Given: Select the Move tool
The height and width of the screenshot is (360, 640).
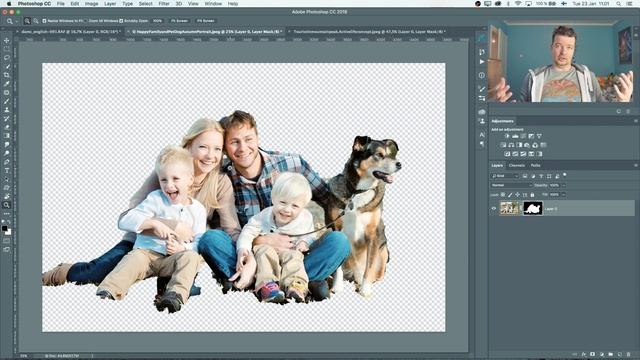Looking at the screenshot, I should tap(7, 40).
